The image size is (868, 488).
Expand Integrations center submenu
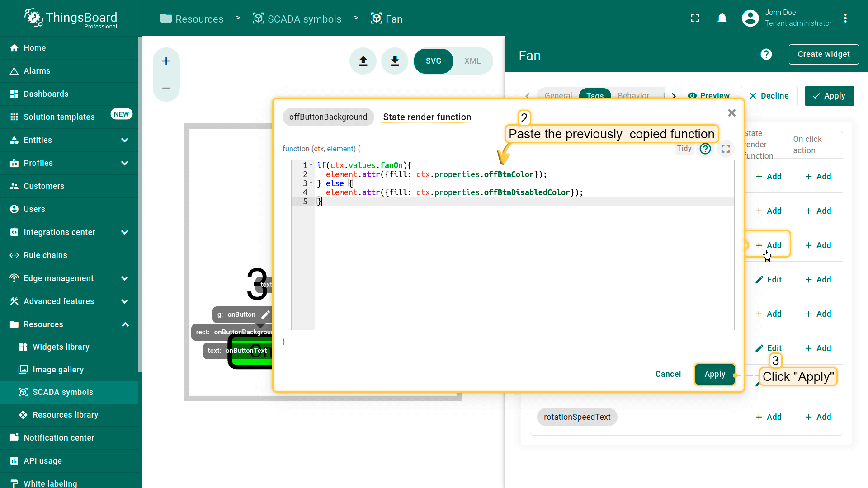point(125,232)
